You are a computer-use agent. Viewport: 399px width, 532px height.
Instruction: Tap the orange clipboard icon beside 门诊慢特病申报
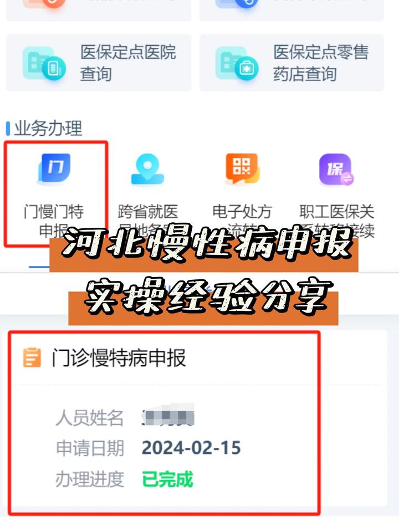click(32, 357)
